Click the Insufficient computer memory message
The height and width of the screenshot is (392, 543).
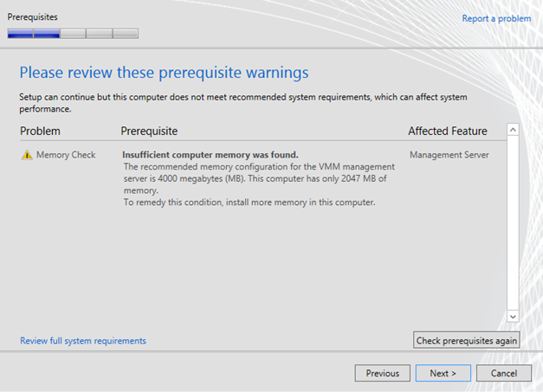click(x=210, y=155)
